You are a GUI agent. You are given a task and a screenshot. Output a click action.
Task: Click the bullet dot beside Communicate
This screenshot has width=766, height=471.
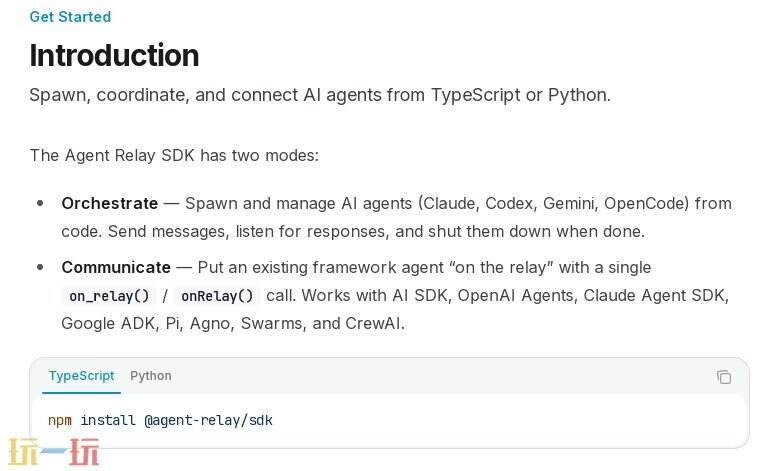pos(40,267)
